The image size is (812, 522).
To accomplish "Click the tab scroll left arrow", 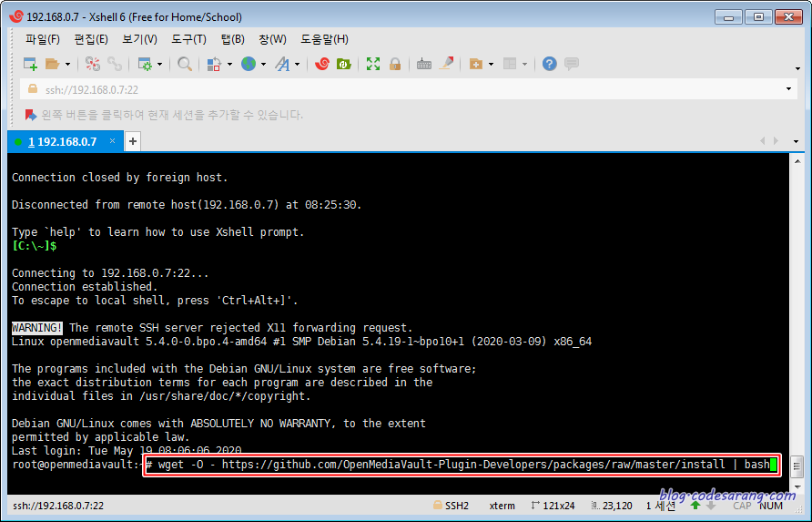I will pos(762,141).
